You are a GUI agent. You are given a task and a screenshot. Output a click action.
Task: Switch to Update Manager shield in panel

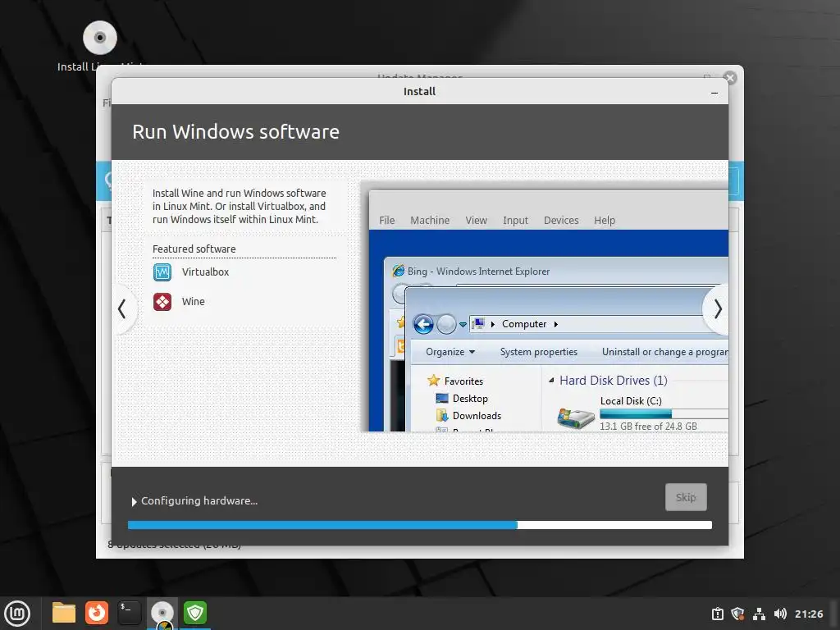click(195, 612)
